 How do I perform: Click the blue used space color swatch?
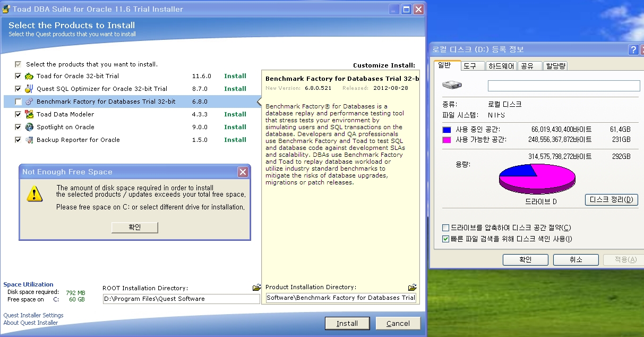tap(446, 130)
